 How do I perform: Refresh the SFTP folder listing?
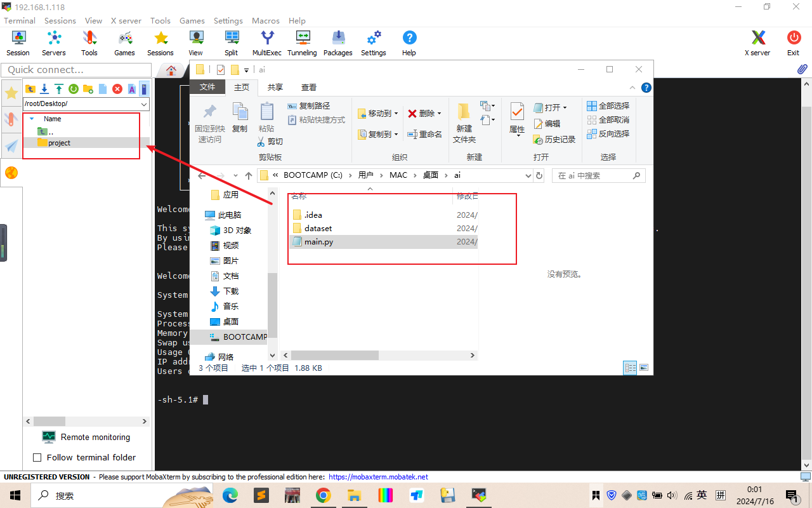74,89
